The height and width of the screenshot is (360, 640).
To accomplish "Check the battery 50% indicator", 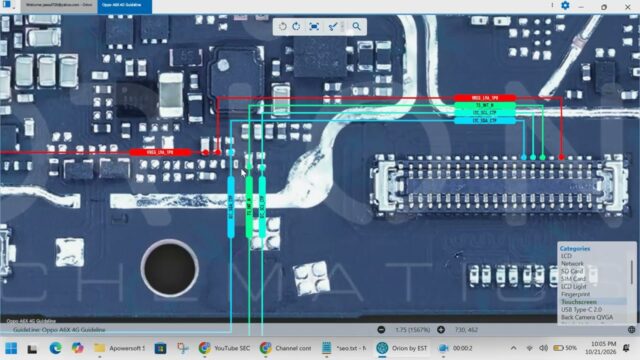I will [x=565, y=348].
